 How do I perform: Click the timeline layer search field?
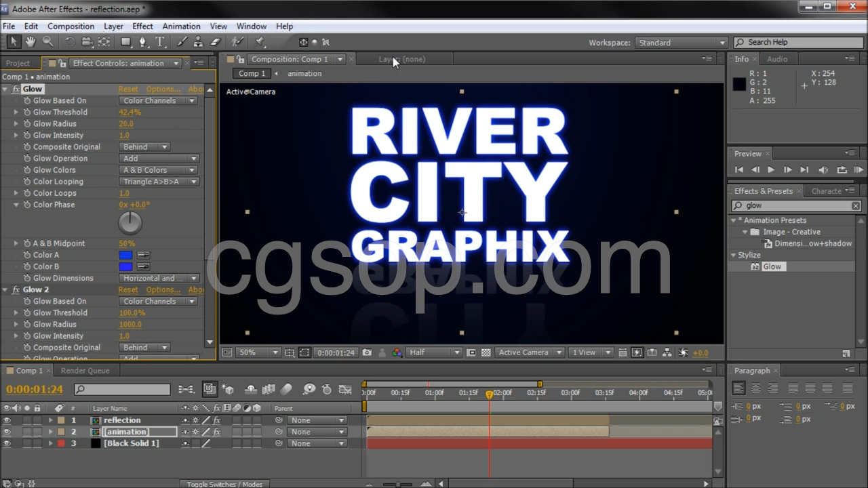123,389
